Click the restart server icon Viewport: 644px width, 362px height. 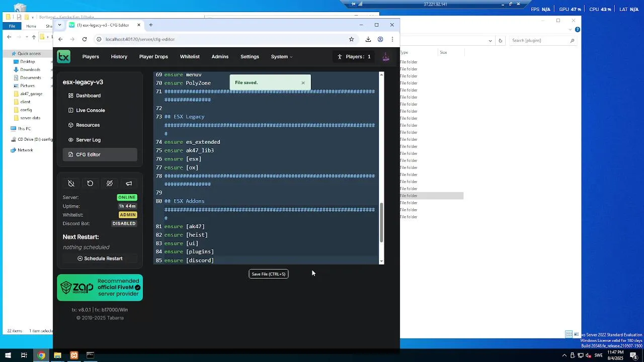[x=90, y=184]
